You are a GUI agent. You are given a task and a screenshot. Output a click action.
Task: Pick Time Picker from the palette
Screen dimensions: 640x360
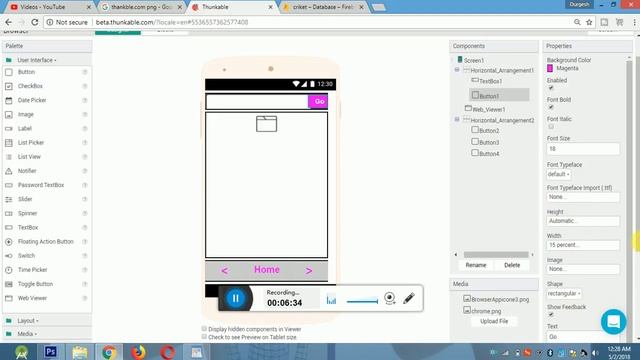click(32, 270)
